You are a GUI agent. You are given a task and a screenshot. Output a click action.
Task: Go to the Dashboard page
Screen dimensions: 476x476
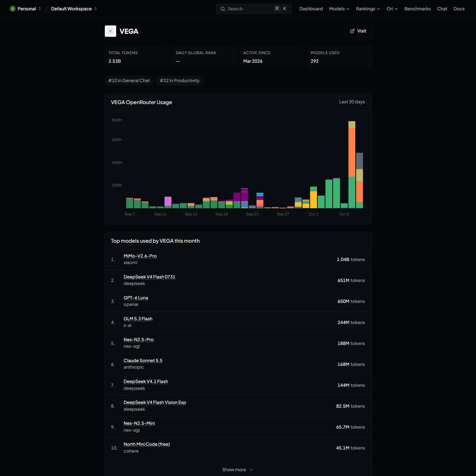click(311, 9)
